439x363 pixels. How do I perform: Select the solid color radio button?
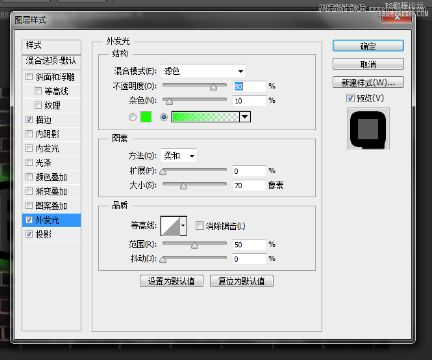tap(133, 117)
